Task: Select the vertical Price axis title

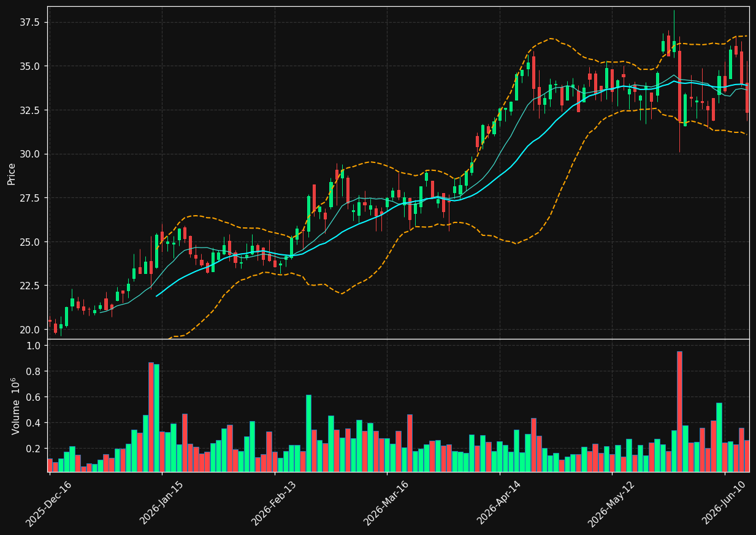Action: (x=12, y=173)
